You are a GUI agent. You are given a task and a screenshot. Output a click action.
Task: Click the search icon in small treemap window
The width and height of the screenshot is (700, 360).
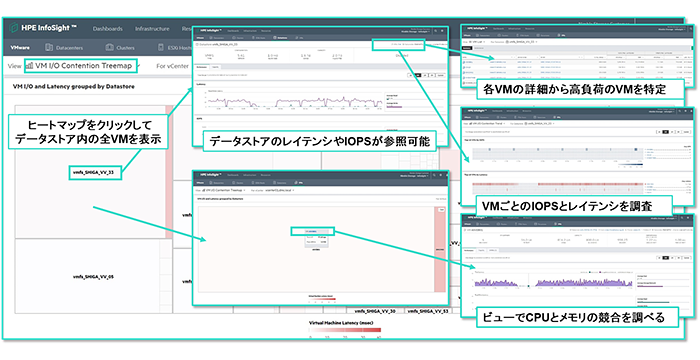pyautogui.click(x=435, y=176)
